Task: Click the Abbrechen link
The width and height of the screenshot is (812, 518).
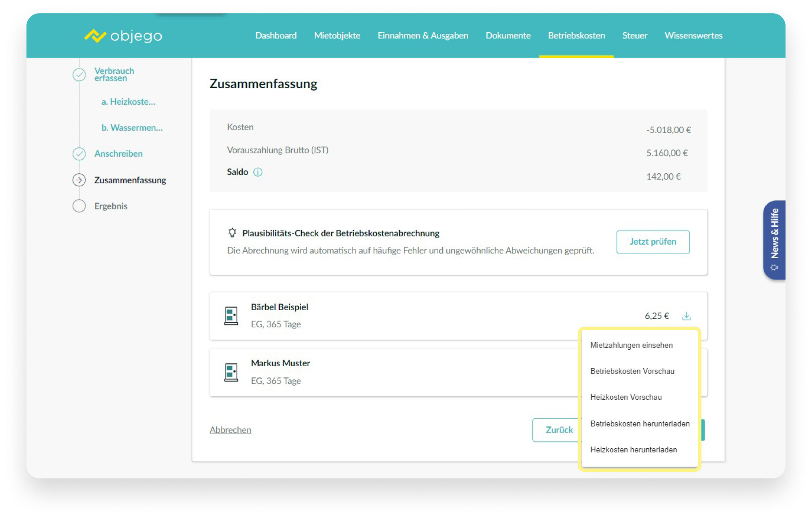Action: (230, 430)
